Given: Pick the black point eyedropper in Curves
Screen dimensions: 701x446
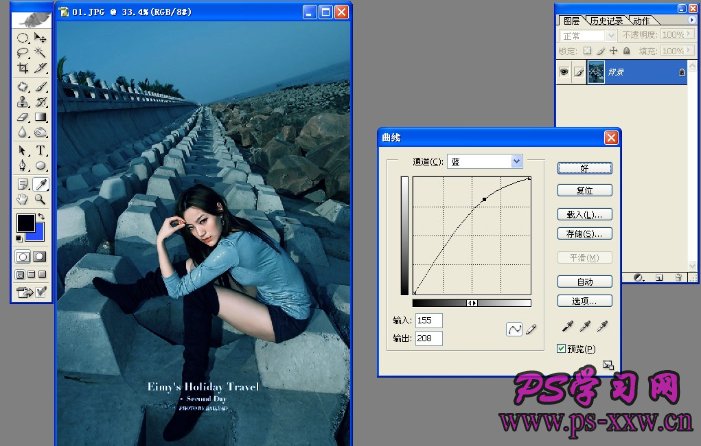Looking at the screenshot, I should (567, 327).
